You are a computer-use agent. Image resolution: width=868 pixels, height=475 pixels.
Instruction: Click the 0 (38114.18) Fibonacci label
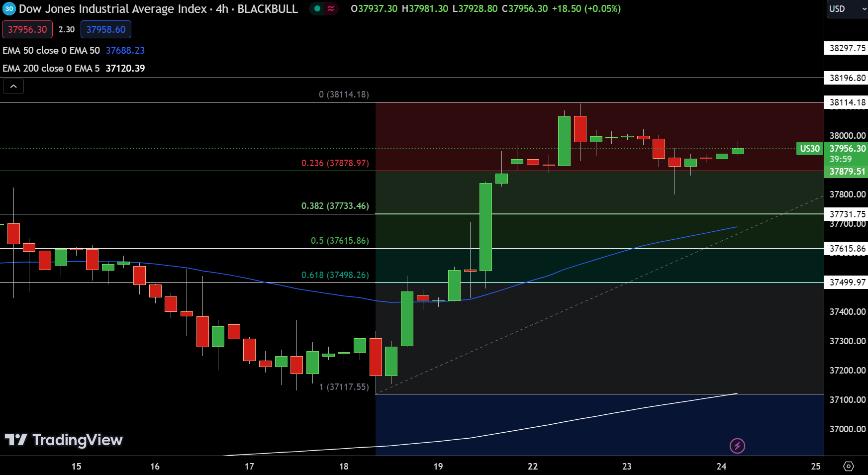[x=344, y=95]
